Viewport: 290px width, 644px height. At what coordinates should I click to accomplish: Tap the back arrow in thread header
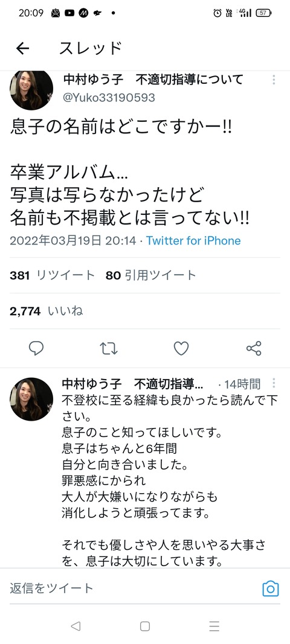point(22,48)
